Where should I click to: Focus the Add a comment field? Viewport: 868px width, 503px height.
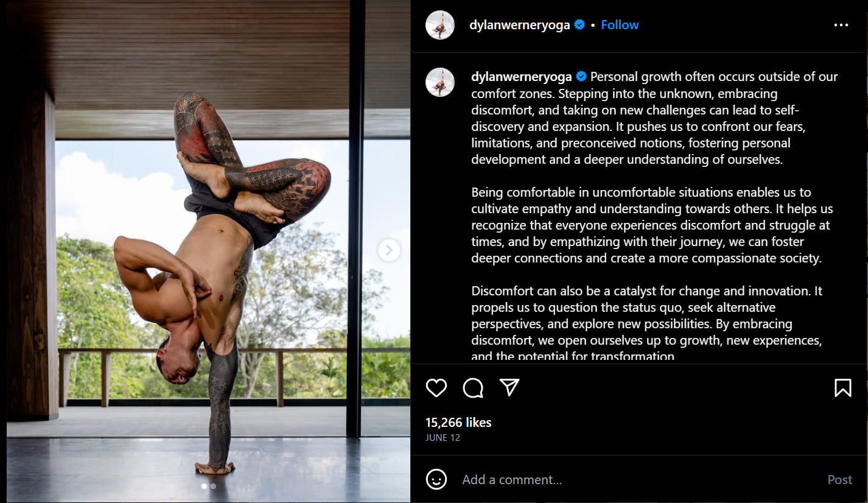639,480
